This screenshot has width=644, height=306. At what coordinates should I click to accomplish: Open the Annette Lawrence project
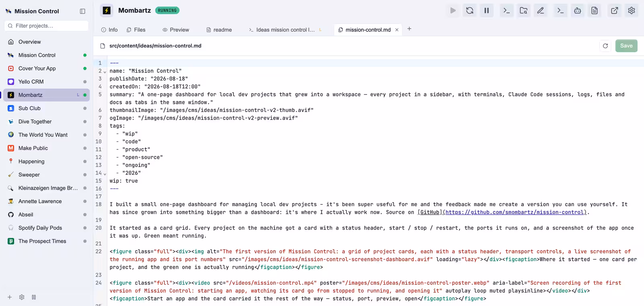click(x=46, y=201)
